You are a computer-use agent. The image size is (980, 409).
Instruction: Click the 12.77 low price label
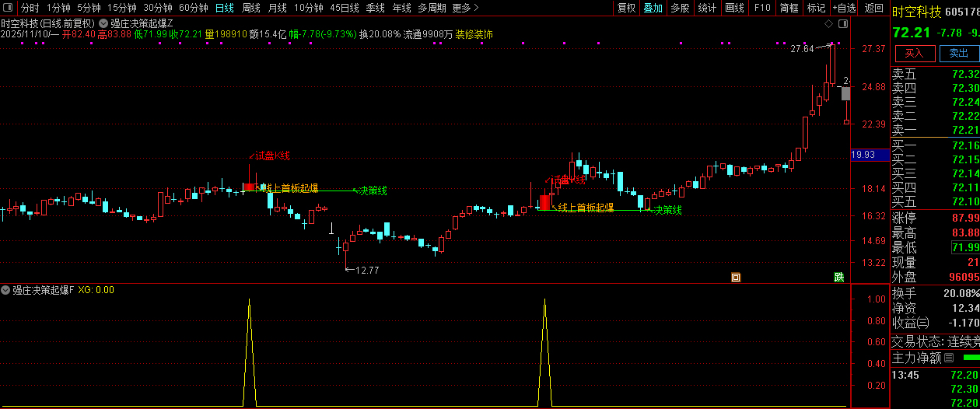coord(366,271)
